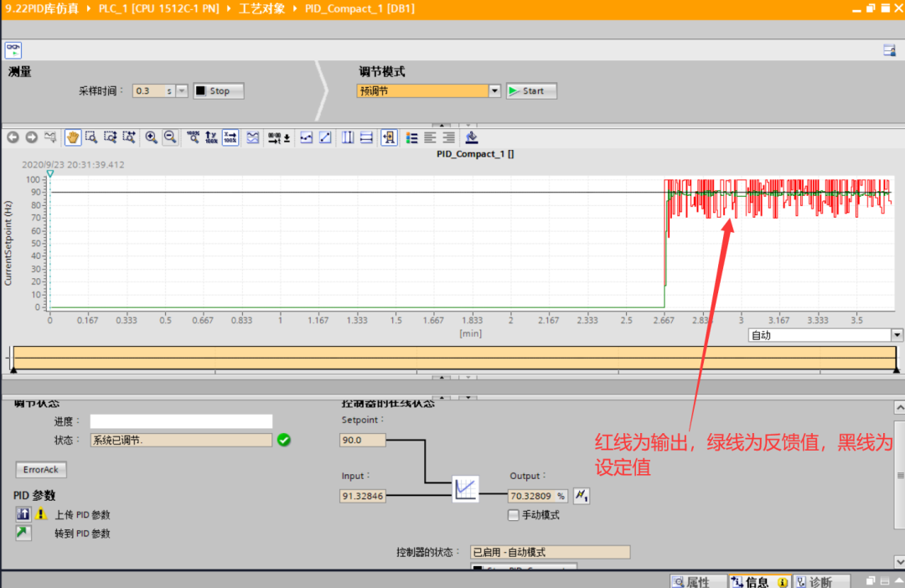
Task: Select the zoom selection tool
Action: [x=91, y=137]
